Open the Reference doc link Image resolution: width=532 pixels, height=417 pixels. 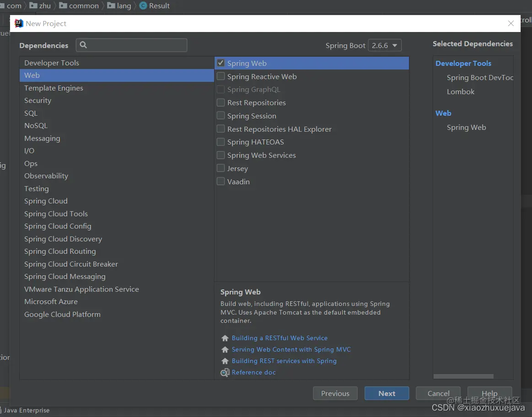pos(253,372)
